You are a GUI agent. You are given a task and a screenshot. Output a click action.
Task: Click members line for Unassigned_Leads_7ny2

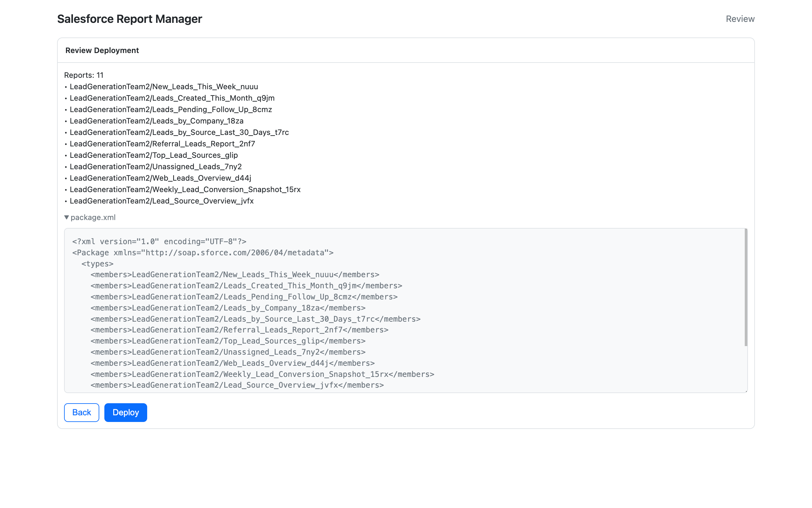pyautogui.click(x=228, y=352)
